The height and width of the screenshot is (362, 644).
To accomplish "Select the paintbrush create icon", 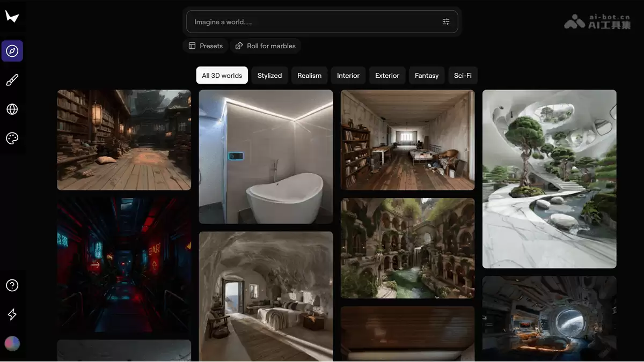I will [x=12, y=80].
